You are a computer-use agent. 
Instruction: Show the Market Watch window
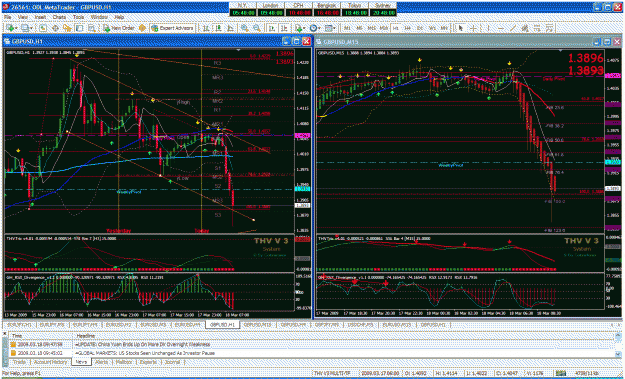[43, 28]
